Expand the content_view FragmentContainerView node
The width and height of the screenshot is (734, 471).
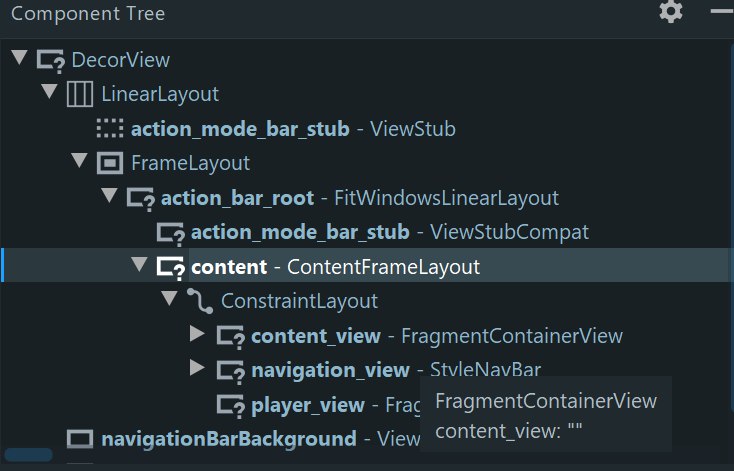click(197, 335)
